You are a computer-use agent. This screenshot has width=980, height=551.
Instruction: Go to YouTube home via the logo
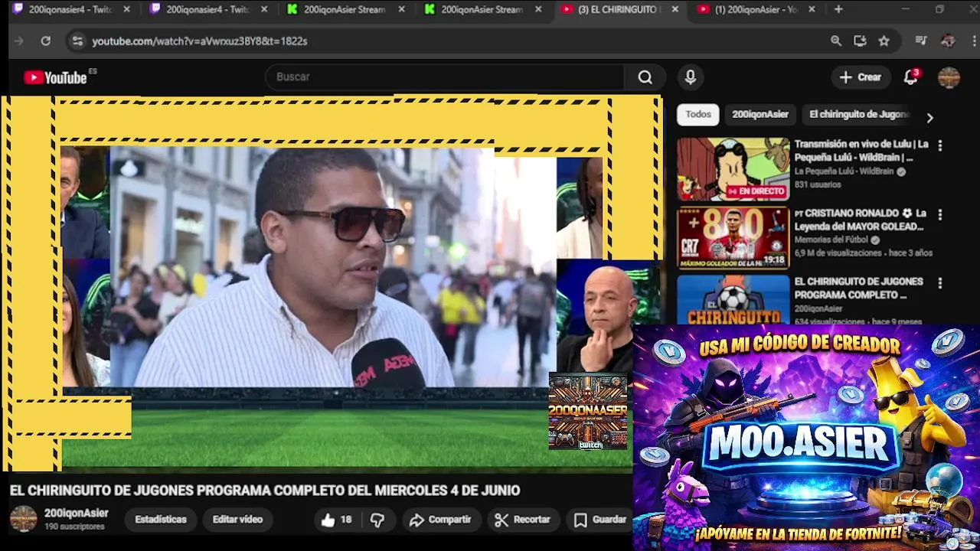pyautogui.click(x=55, y=77)
